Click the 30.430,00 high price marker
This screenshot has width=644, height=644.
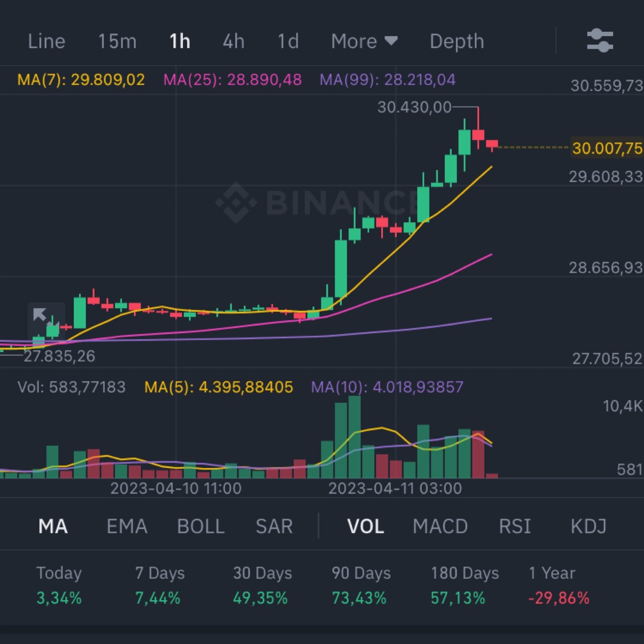415,107
